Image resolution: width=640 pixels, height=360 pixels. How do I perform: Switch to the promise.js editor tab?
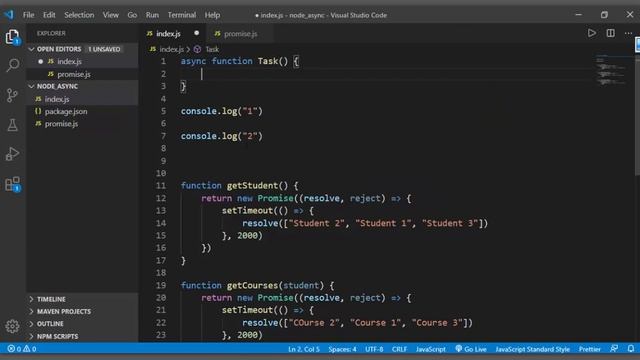[240, 33]
